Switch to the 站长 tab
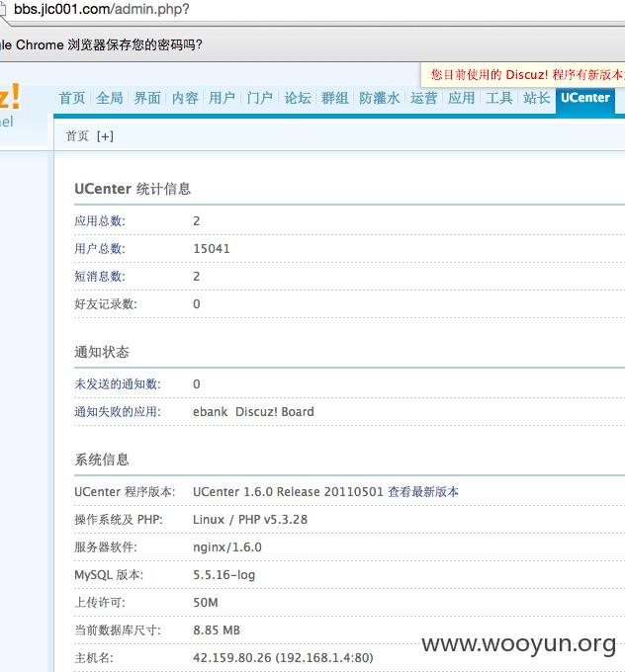 536,98
